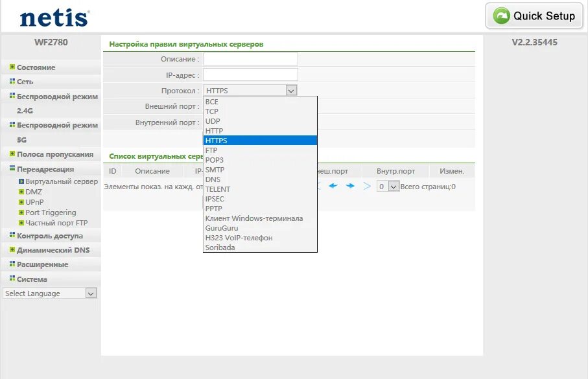Open the UPnP submenu item
Viewport: 588px width, 379px height.
pyautogui.click(x=34, y=202)
